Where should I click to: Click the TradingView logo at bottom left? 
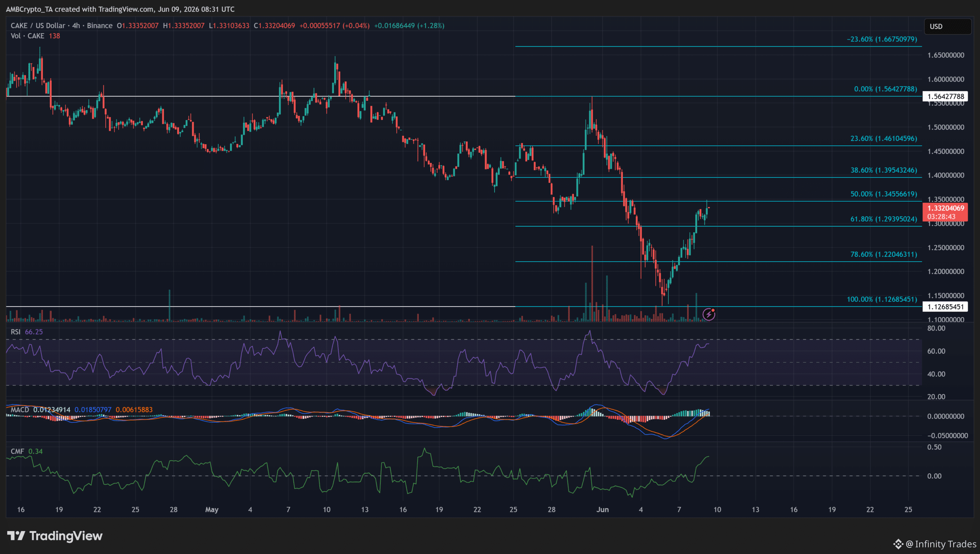(55, 536)
